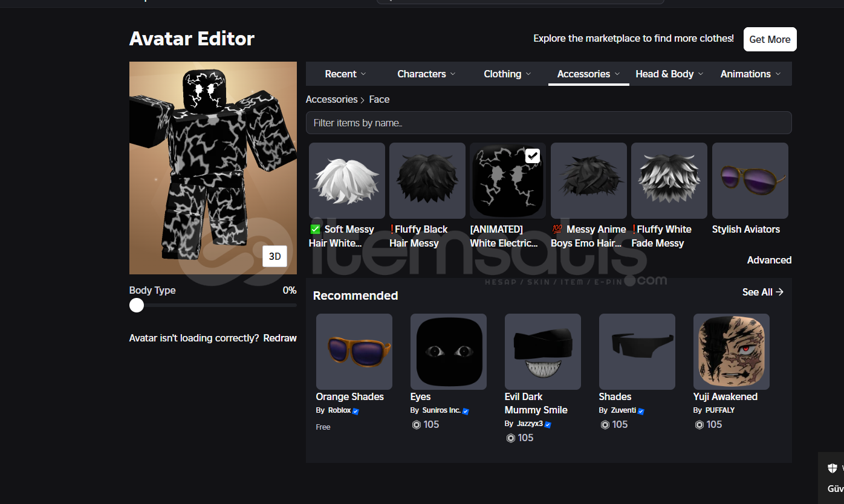The height and width of the screenshot is (504, 844).
Task: Click the Body Type slider handle
Action: [137, 305]
